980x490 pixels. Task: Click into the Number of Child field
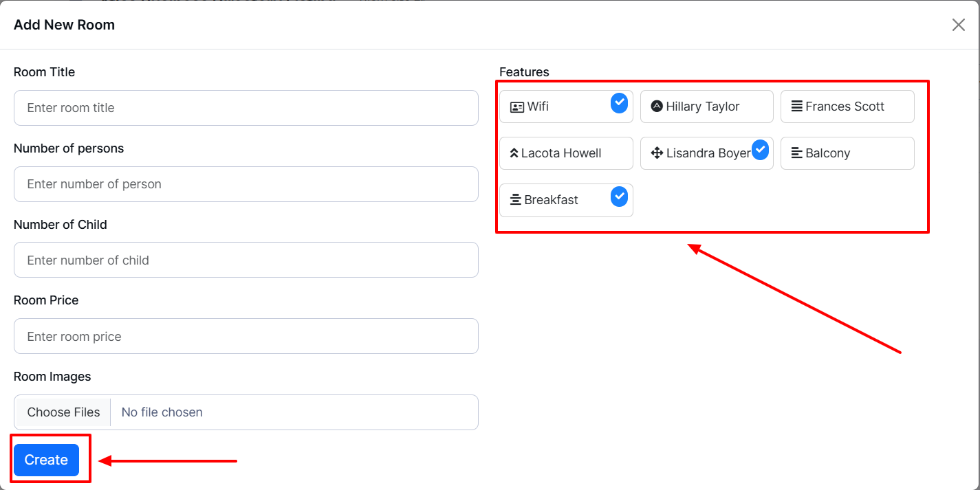point(246,260)
